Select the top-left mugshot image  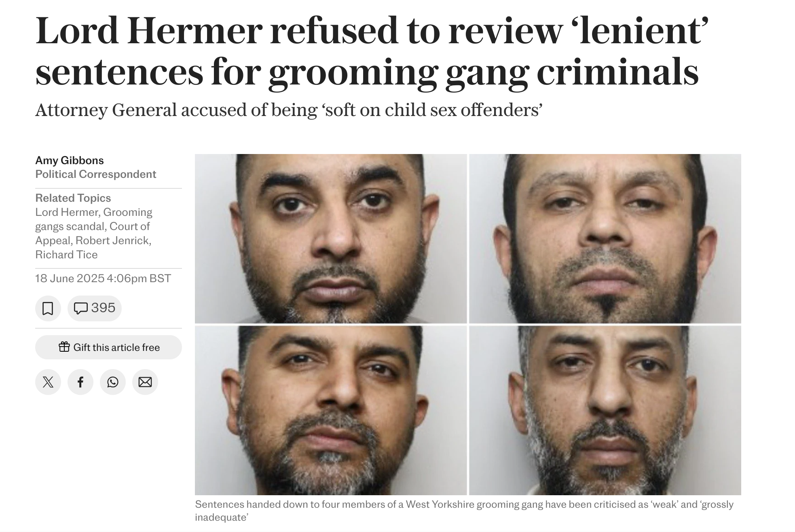pyautogui.click(x=331, y=239)
